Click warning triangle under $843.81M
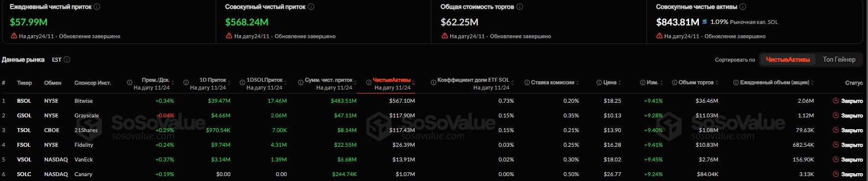Screen dimensions: 868x181 click(659, 36)
